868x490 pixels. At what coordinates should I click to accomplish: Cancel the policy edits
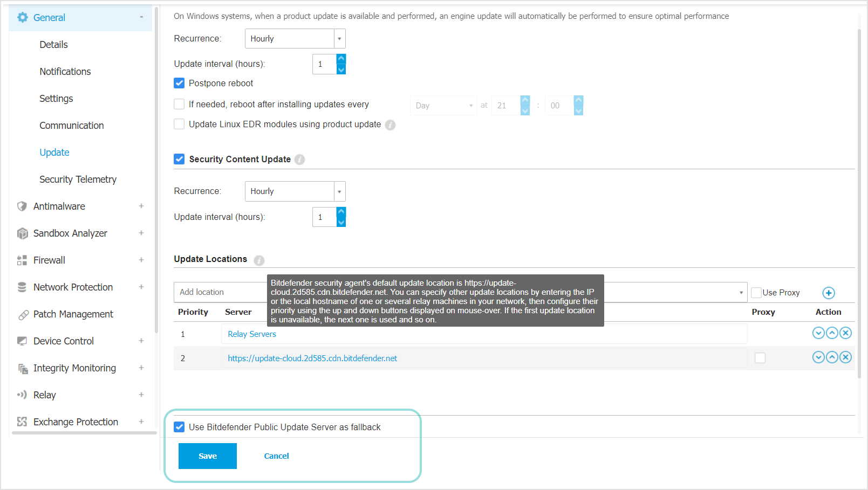click(x=276, y=456)
